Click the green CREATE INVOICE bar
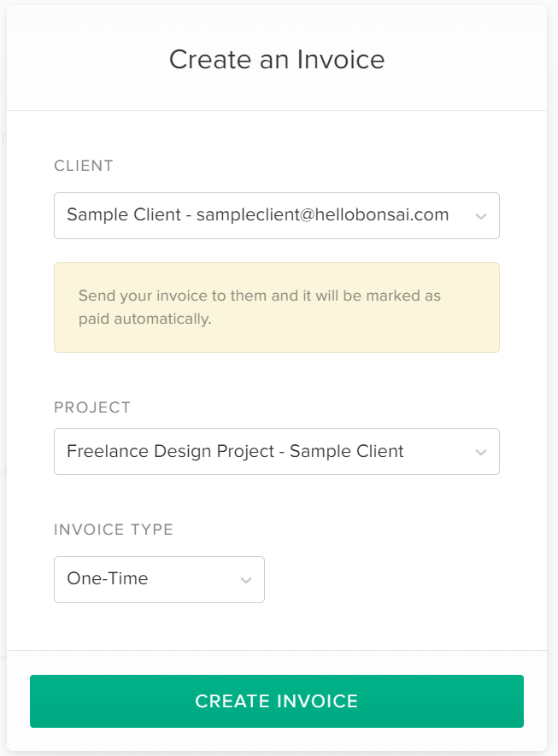The image size is (558, 756). tap(277, 700)
